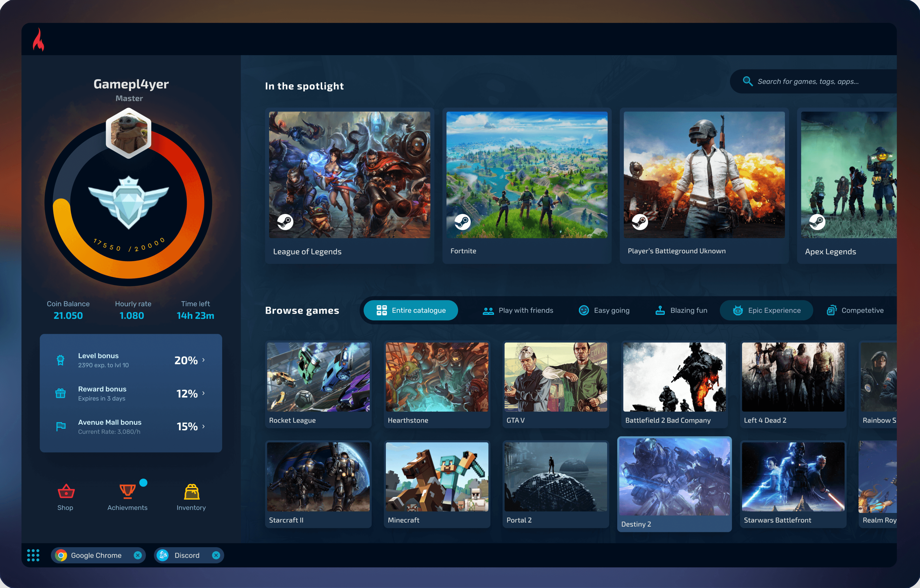The width and height of the screenshot is (920, 588).
Task: Switch to the Play with friends tab
Action: 518,310
